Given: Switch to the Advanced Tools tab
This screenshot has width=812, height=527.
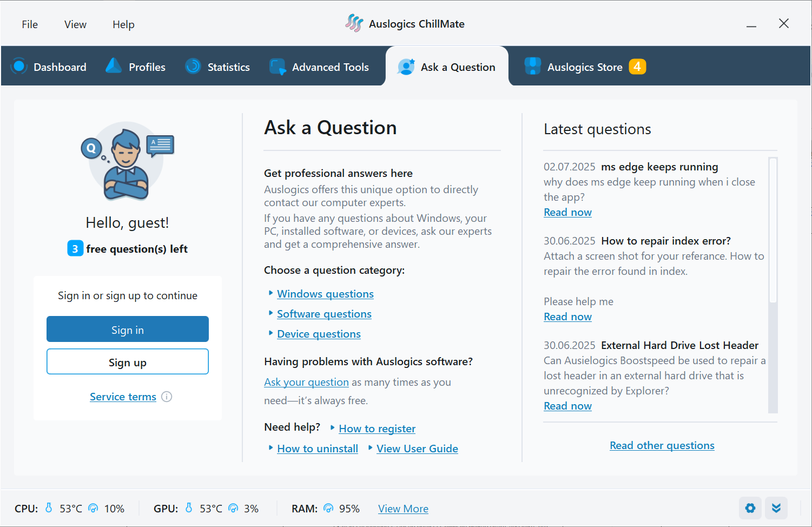Looking at the screenshot, I should tap(319, 67).
